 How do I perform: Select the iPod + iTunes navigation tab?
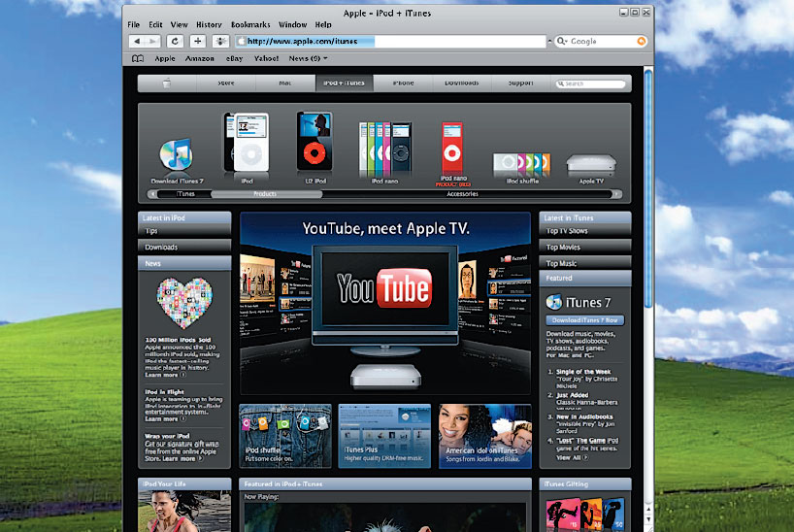(x=345, y=83)
